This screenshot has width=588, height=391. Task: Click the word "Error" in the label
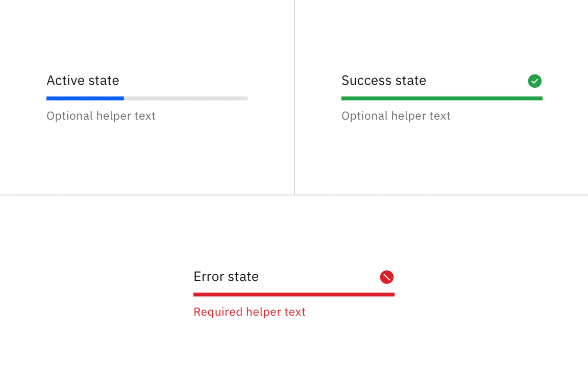tap(208, 277)
